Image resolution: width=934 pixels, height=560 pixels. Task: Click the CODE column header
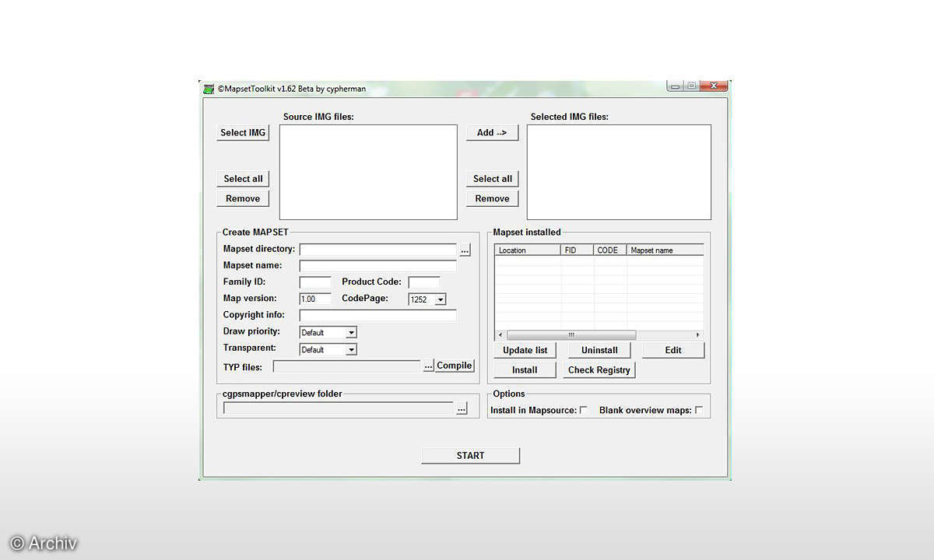click(x=611, y=250)
